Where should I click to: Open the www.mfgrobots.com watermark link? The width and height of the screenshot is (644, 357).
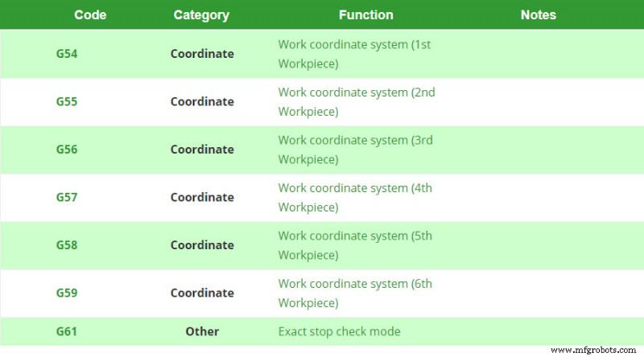coord(593,350)
